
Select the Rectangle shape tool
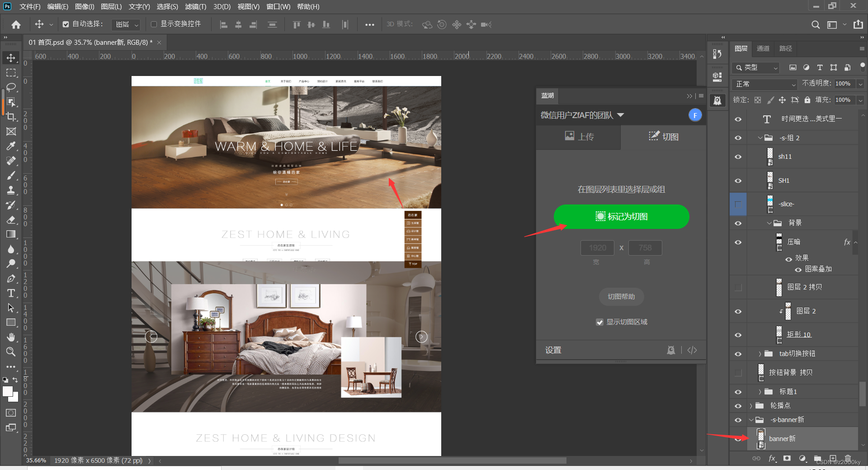coord(11,323)
